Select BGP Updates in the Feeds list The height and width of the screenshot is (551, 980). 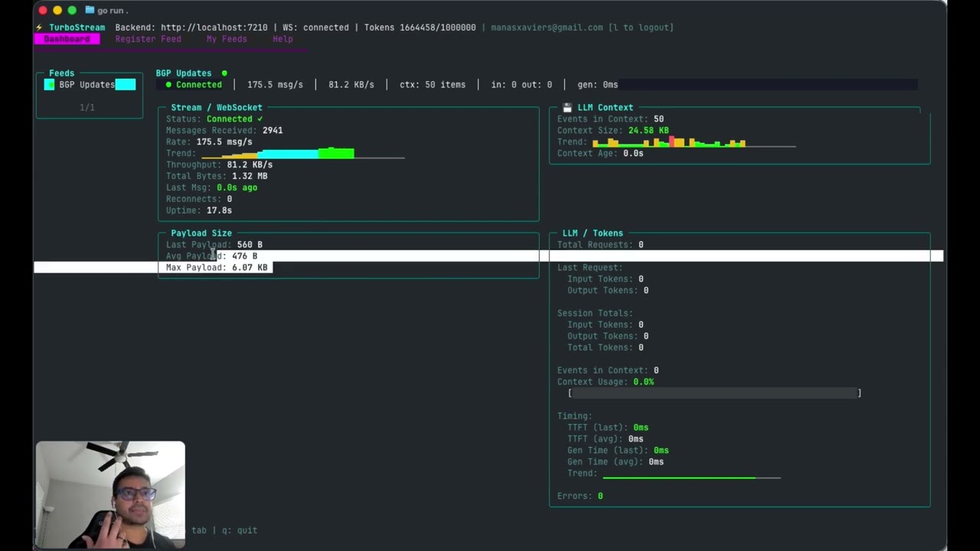[87, 85]
